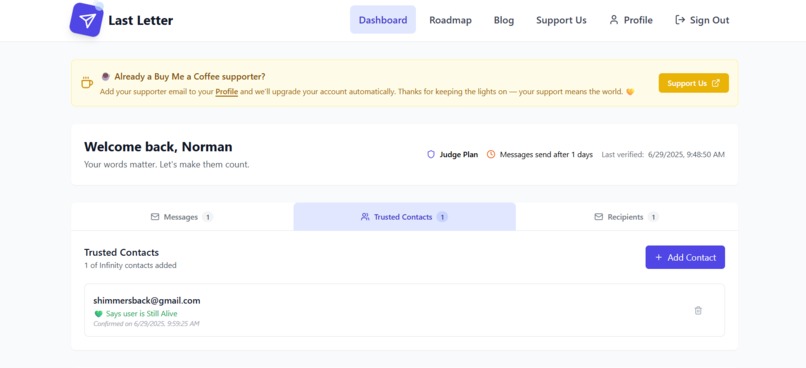Screen dimensions: 806x368
Task: Click the count badge on Messages tab
Action: [207, 217]
